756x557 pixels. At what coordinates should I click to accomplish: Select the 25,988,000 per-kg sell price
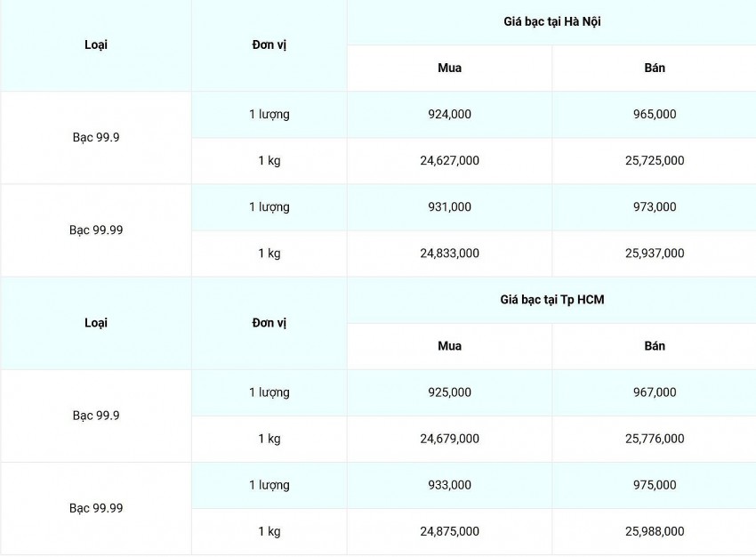coord(655,531)
